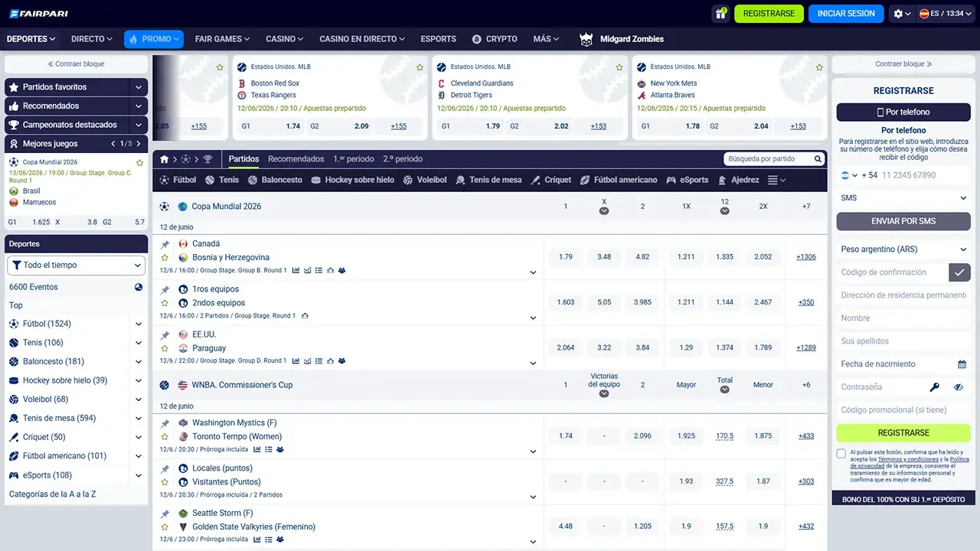Image resolution: width=980 pixels, height=551 pixels.
Task: Select Hockey sobre hielo filter
Action: tap(353, 180)
